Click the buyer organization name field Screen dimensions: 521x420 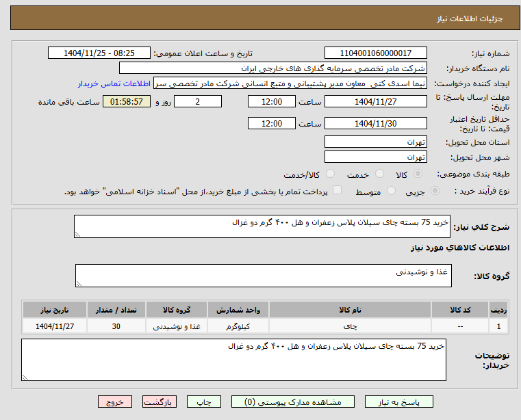point(272,68)
